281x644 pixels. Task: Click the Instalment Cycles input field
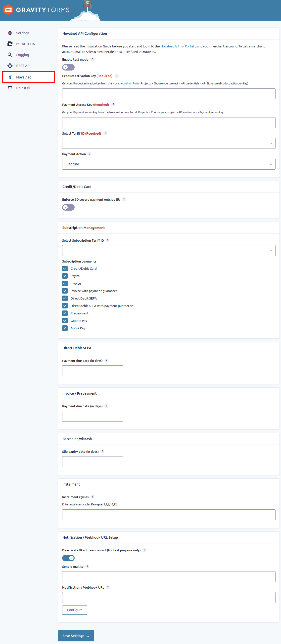tap(169, 515)
